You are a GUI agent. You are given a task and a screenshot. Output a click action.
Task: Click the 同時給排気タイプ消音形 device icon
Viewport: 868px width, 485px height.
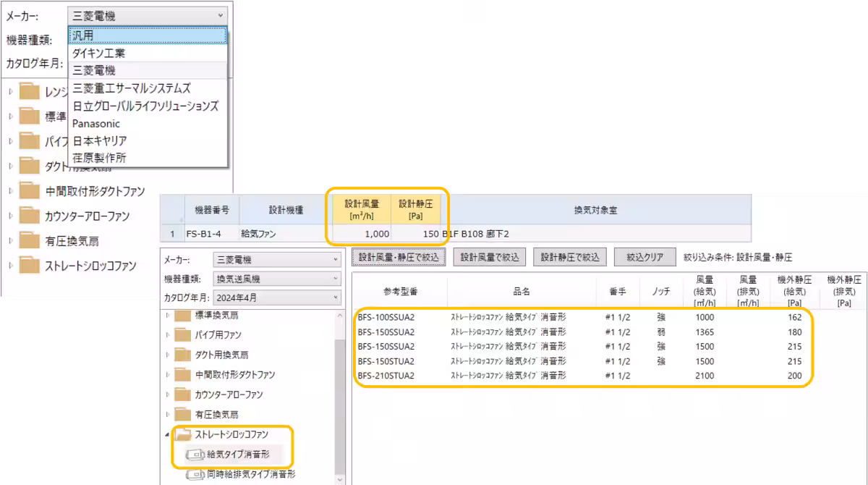[x=195, y=475]
